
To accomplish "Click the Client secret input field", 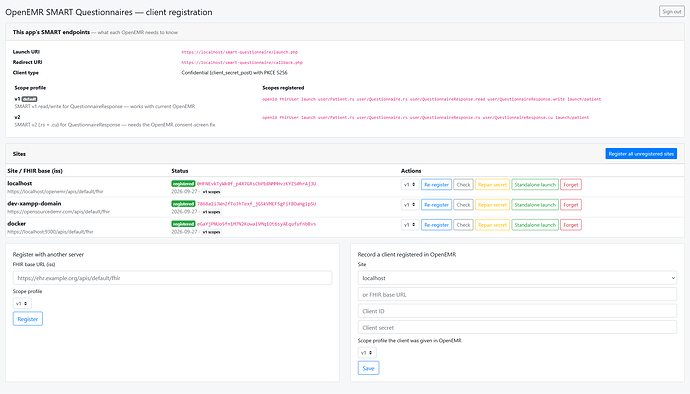I will click(x=517, y=328).
